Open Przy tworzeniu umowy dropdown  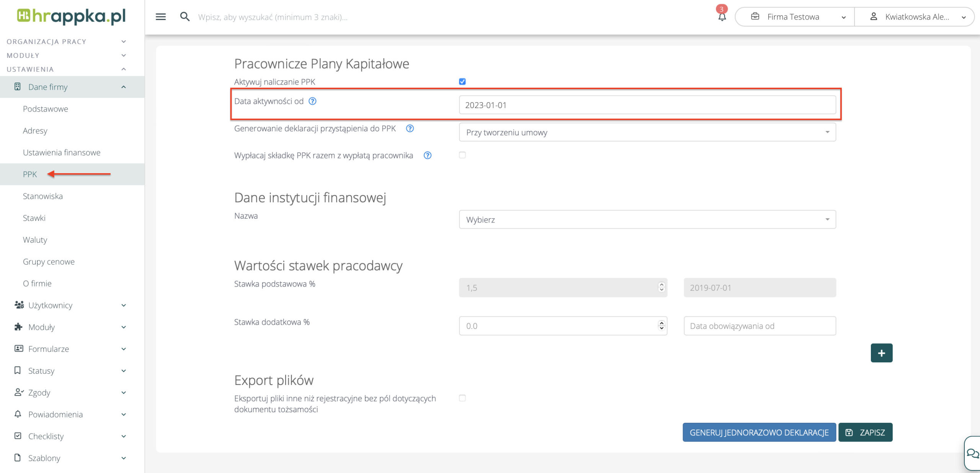pyautogui.click(x=647, y=132)
